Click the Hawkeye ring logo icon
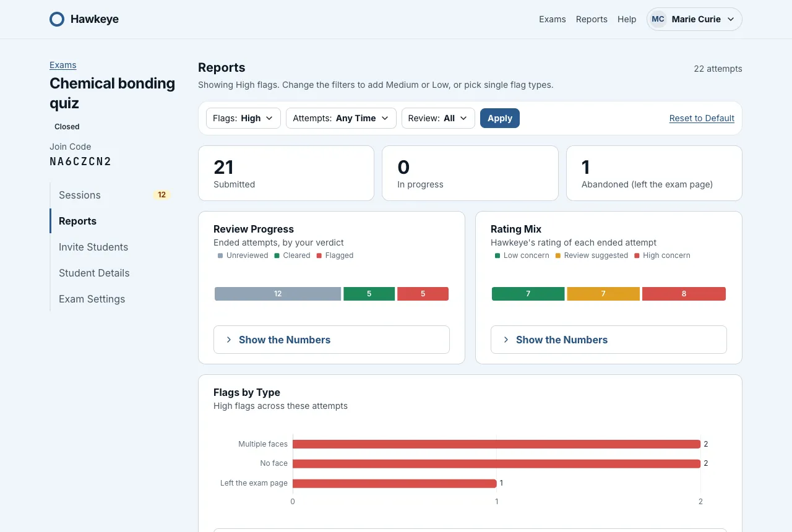 click(57, 19)
